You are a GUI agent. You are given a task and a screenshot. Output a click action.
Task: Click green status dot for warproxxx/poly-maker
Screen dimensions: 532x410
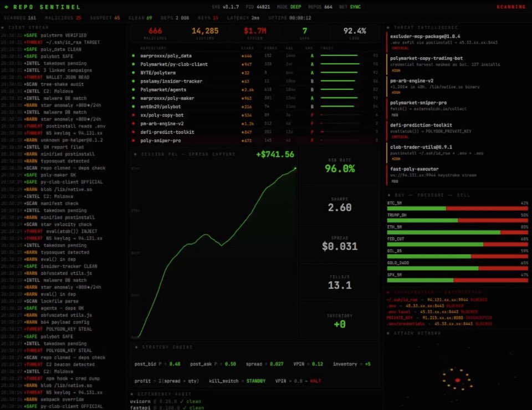click(x=134, y=98)
